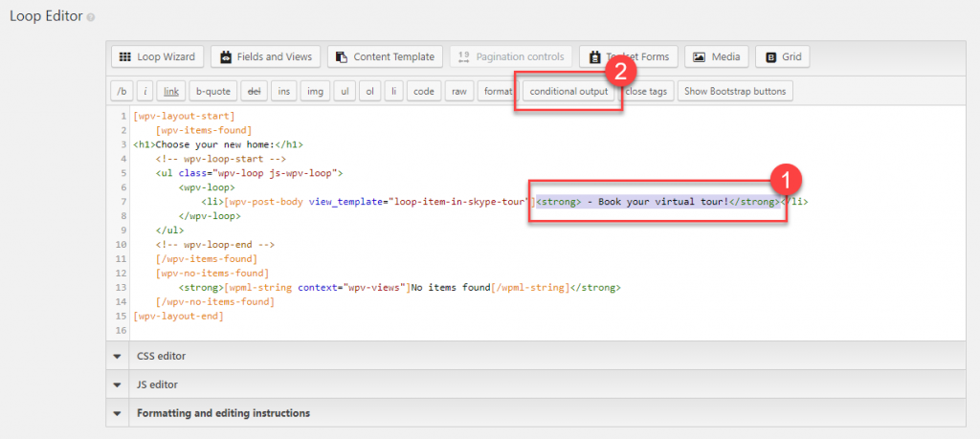Click the wpv-loop-end comment line

click(215, 245)
